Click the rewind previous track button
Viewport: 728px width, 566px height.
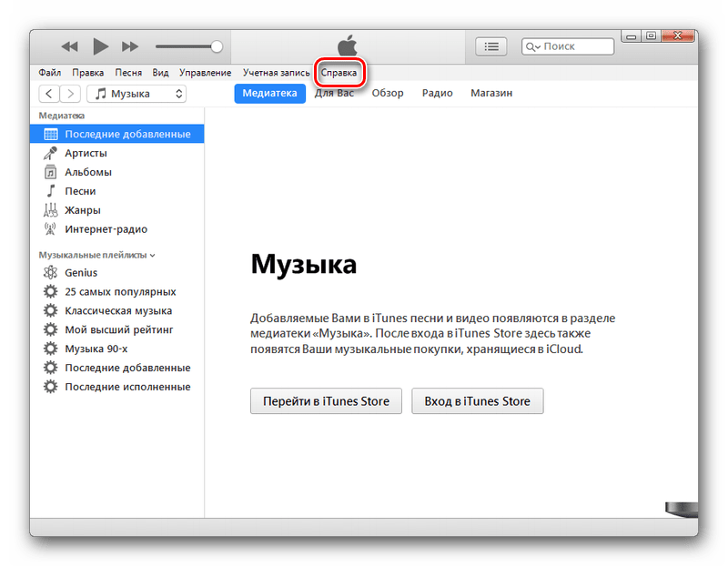tap(70, 46)
